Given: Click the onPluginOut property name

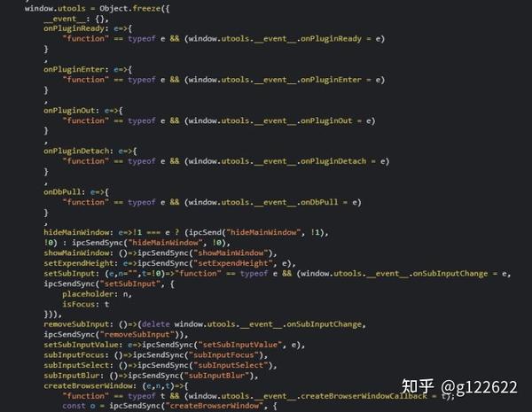Looking at the screenshot, I should tap(69, 111).
